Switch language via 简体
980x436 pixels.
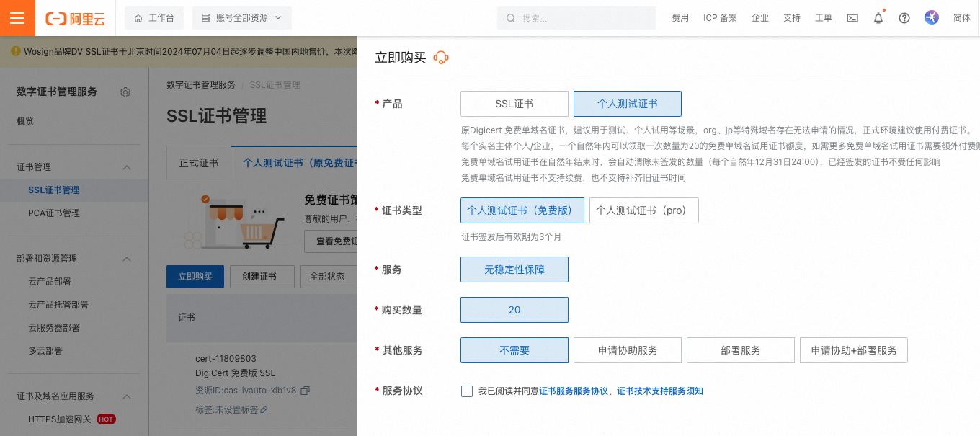click(962, 18)
